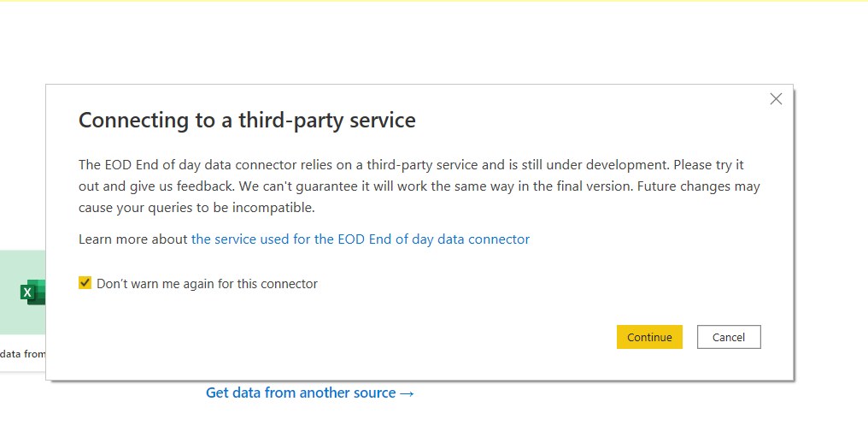Image resolution: width=868 pixels, height=437 pixels.
Task: Click the word Continue in the yellow button
Action: point(649,337)
